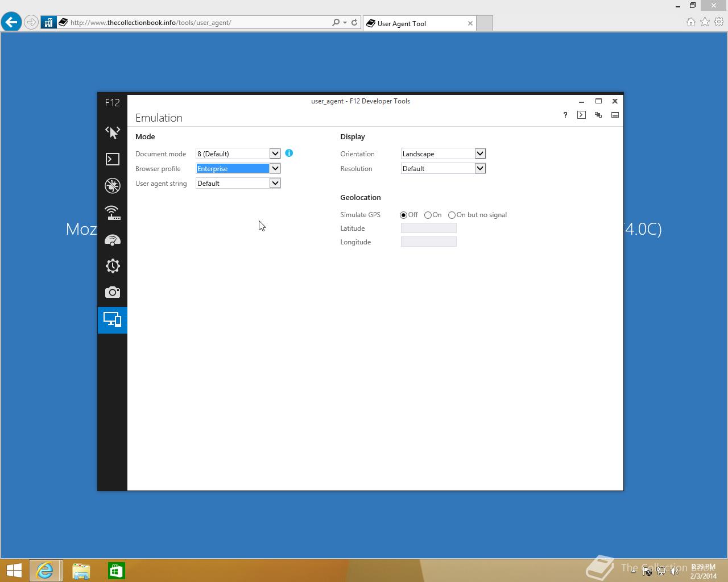Image resolution: width=728 pixels, height=582 pixels.
Task: Click the F12 label in sidebar
Action: [112, 103]
